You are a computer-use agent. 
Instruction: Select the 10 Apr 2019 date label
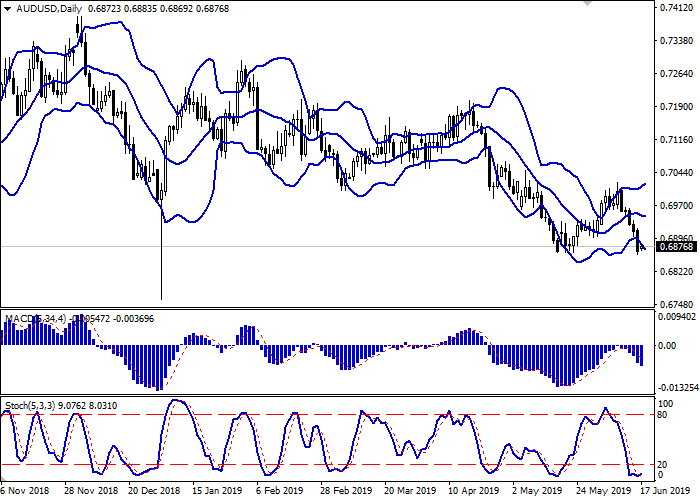(x=472, y=491)
